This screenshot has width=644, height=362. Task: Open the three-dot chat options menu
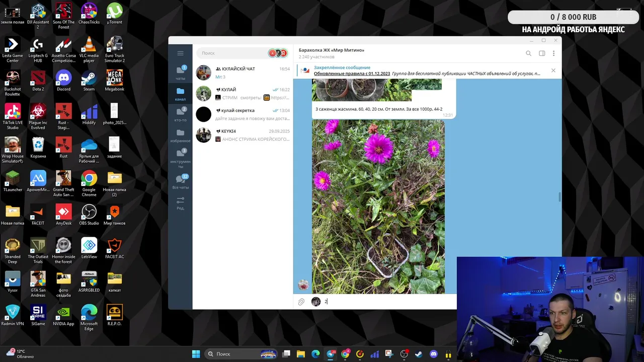click(x=553, y=53)
